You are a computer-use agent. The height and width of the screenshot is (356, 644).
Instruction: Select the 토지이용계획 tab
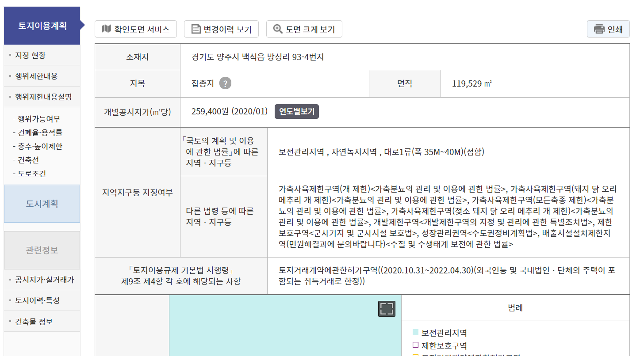[x=42, y=26]
